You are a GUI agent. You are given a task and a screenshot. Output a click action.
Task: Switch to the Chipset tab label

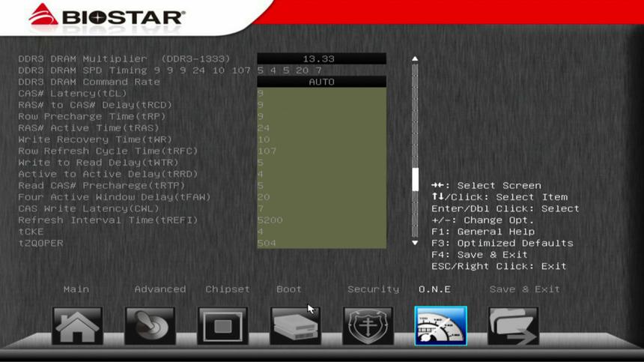click(x=228, y=289)
